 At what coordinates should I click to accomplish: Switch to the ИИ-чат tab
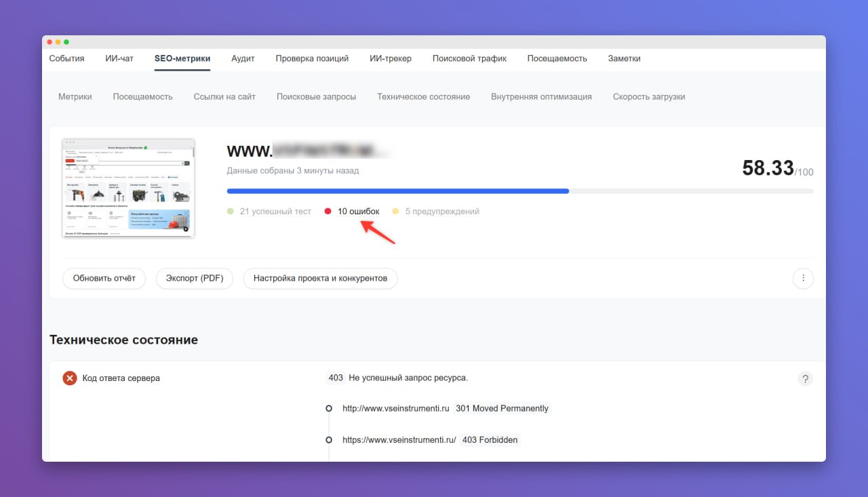119,58
